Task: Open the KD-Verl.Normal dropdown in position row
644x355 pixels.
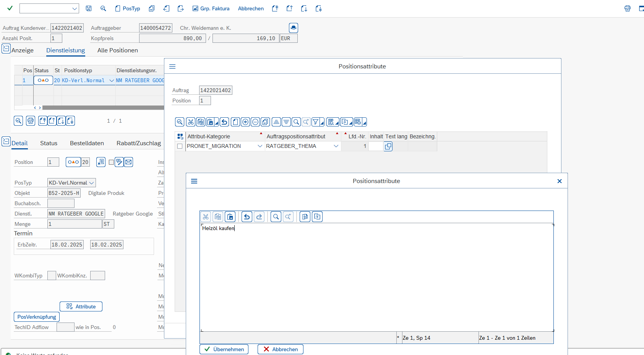Action: pos(112,81)
